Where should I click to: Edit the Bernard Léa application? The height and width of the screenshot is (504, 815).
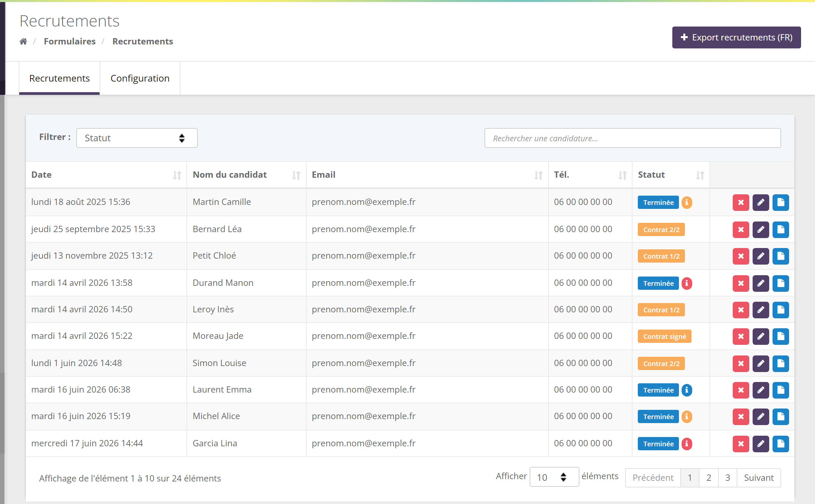pos(761,229)
